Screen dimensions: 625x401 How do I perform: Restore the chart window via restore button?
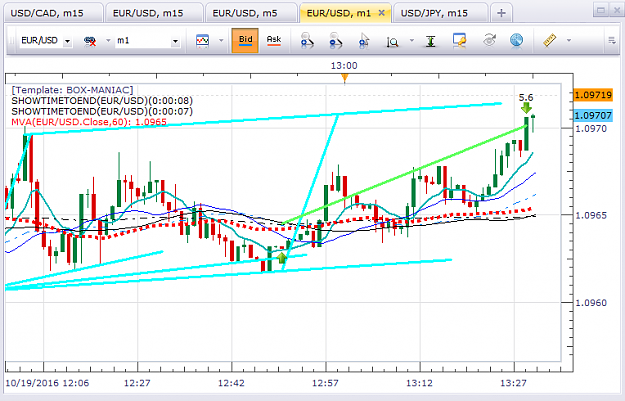(601, 10)
